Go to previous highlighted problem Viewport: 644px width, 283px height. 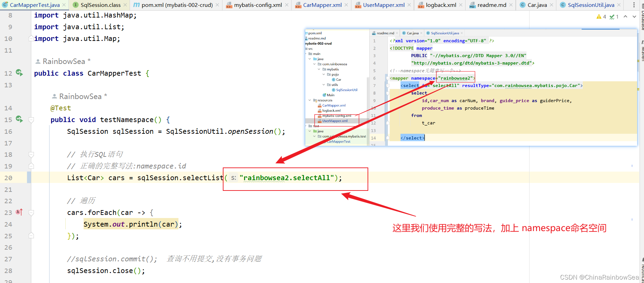tap(625, 17)
